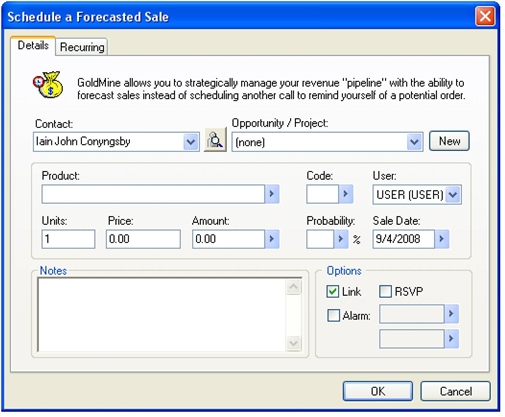Open the Probability lookup arrow
Viewport: 505px width, 417px height.
coord(341,239)
